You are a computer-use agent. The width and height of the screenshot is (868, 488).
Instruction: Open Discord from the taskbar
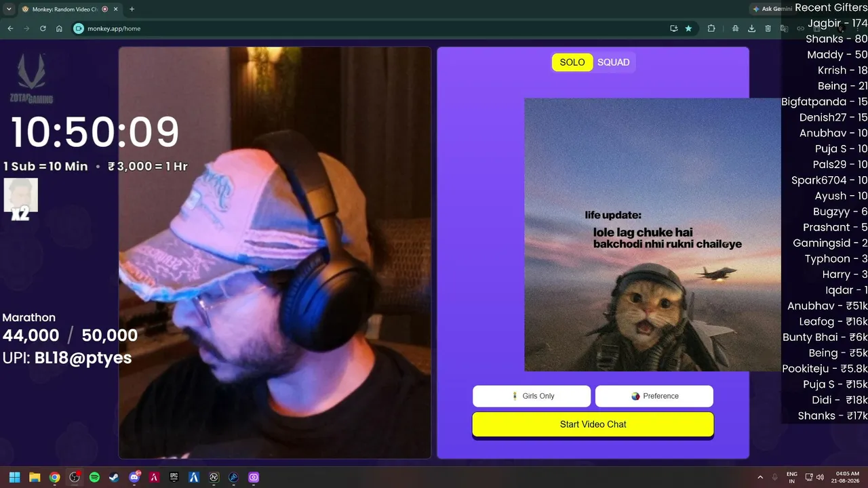(134, 477)
